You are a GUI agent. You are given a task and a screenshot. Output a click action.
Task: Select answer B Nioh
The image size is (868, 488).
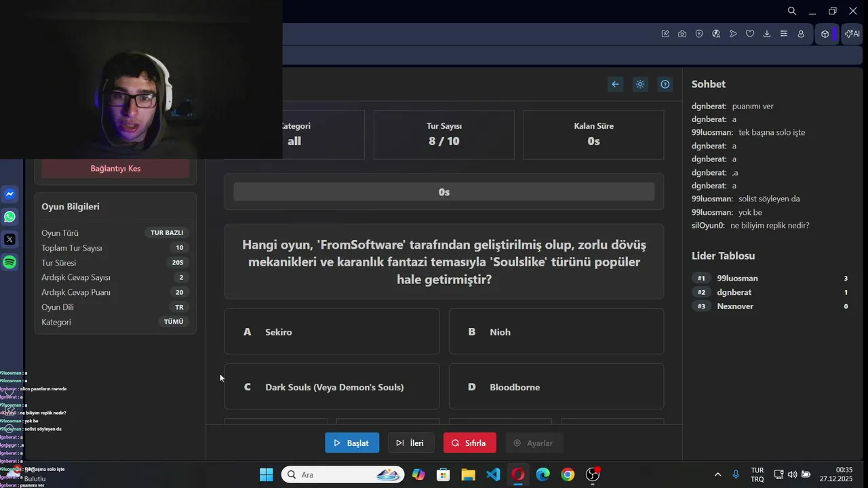(556, 331)
